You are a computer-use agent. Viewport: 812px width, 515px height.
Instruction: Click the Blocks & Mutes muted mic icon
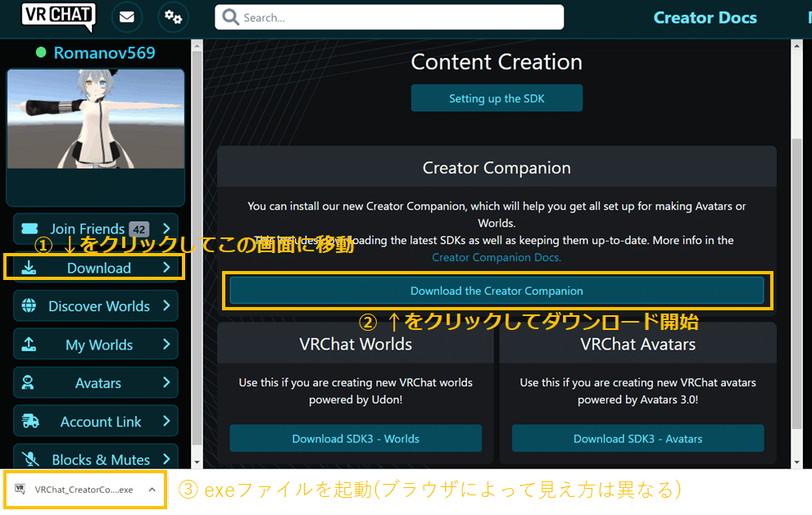click(x=30, y=459)
